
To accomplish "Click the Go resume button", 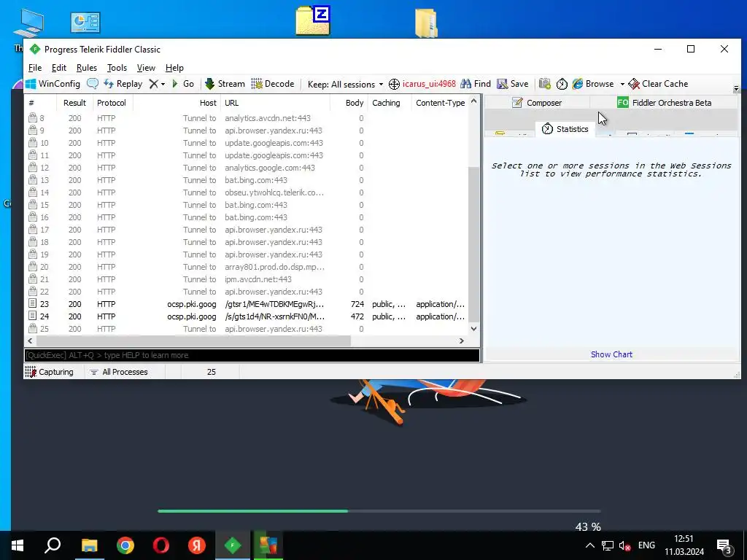I will click(183, 84).
